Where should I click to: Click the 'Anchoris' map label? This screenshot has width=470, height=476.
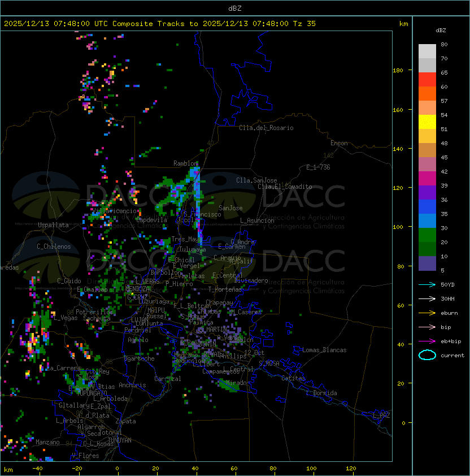(132, 385)
